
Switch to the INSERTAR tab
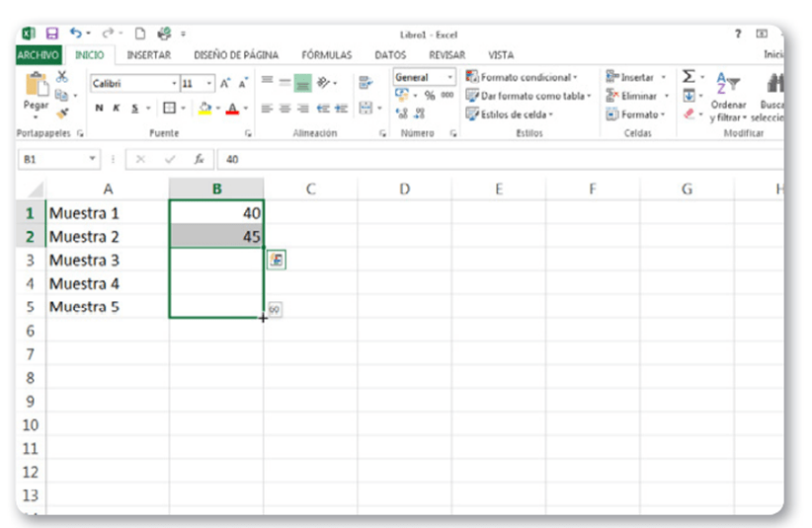click(149, 55)
